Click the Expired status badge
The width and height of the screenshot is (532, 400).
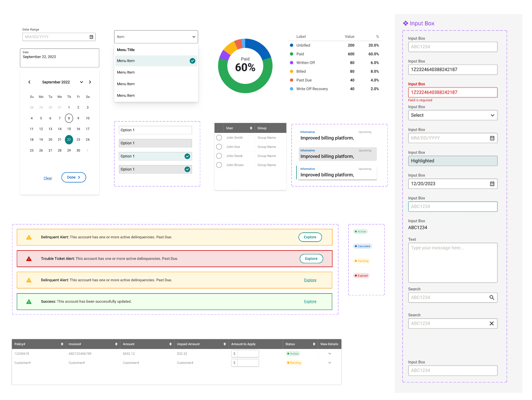click(x=361, y=276)
